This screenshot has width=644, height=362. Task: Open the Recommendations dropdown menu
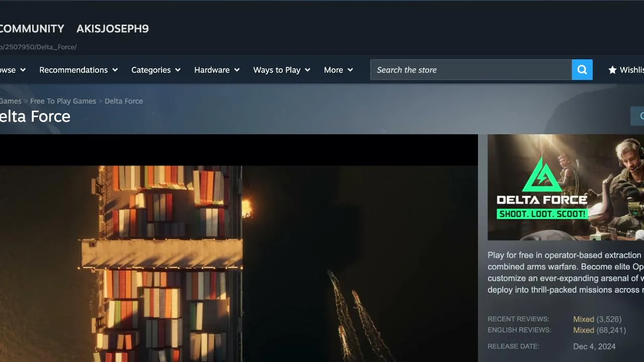78,70
